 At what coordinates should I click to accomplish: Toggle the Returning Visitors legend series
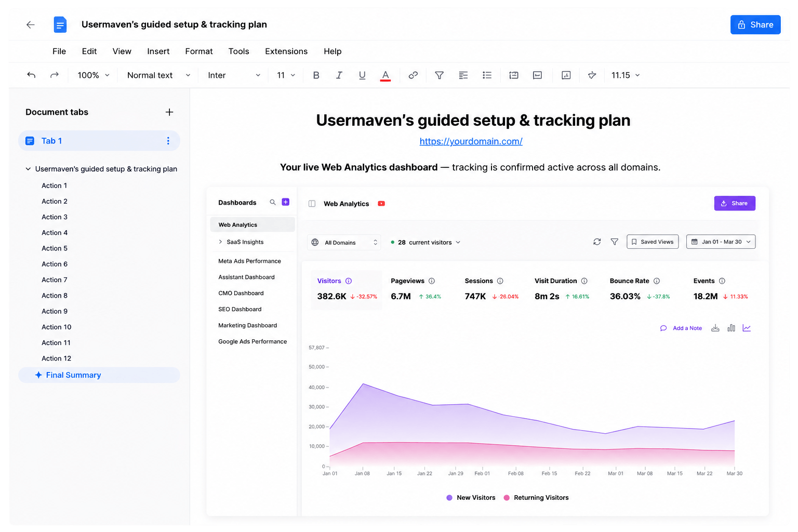click(x=536, y=498)
